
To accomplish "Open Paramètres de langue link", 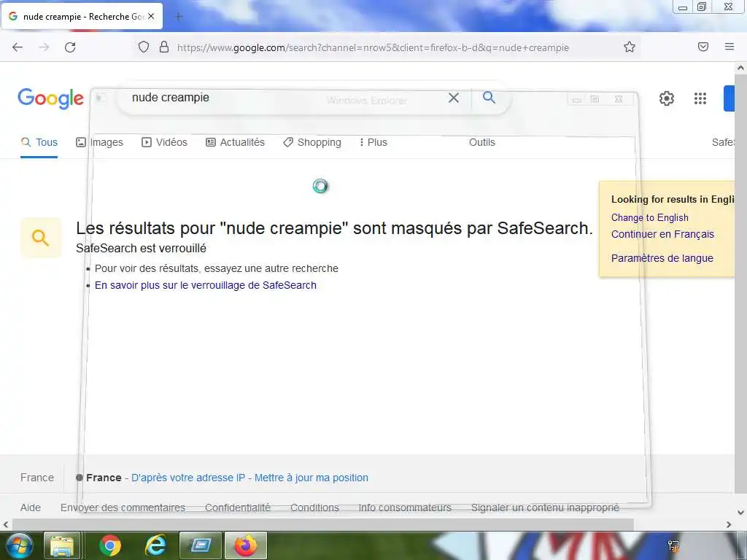I will tap(662, 258).
